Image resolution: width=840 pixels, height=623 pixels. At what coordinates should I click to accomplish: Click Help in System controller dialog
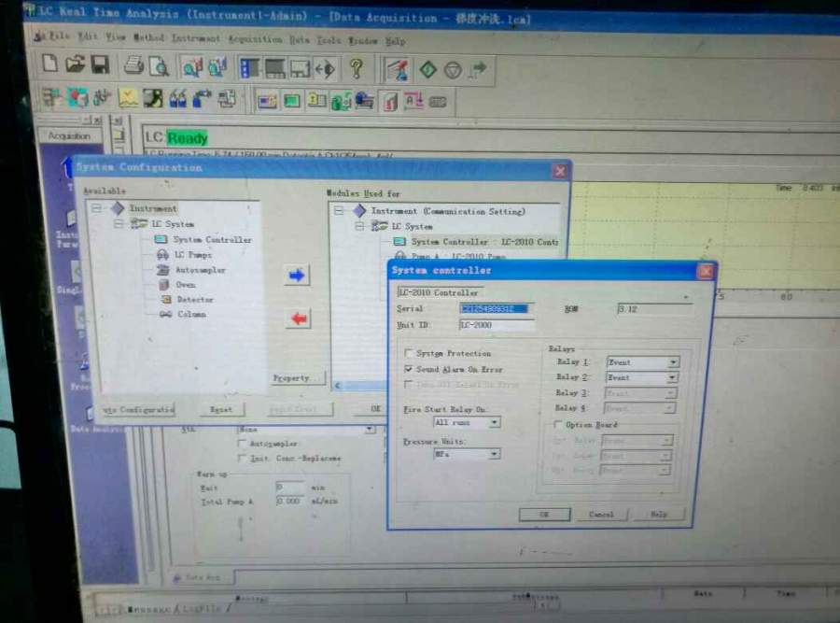coord(659,514)
